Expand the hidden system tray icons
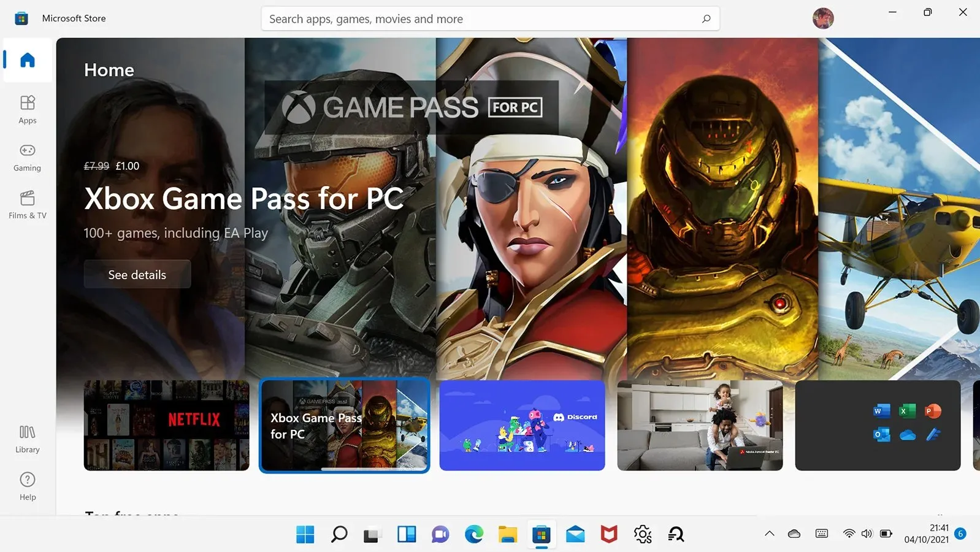This screenshot has height=552, width=980. coord(769,534)
